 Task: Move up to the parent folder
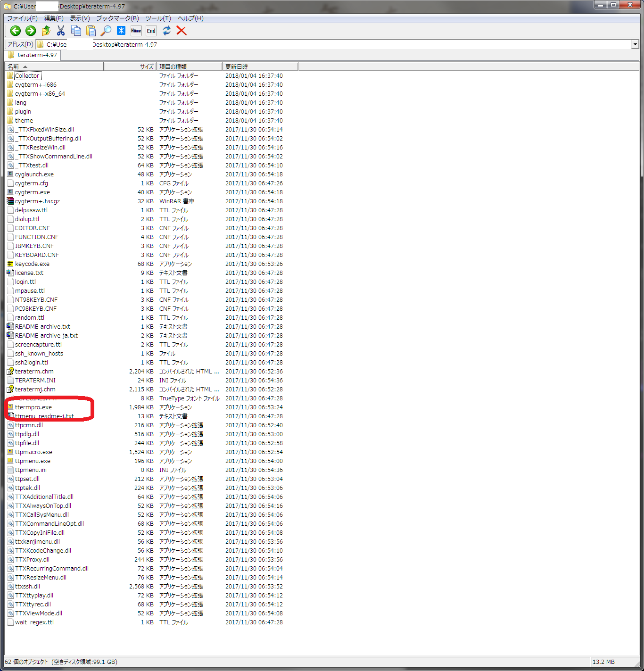[46, 31]
